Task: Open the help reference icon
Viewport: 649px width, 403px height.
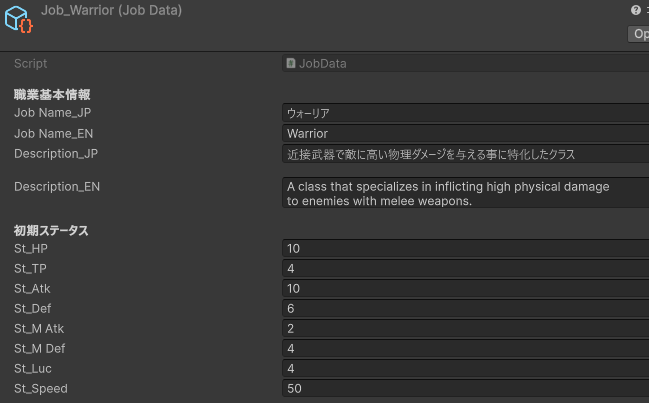Action: tap(635, 10)
